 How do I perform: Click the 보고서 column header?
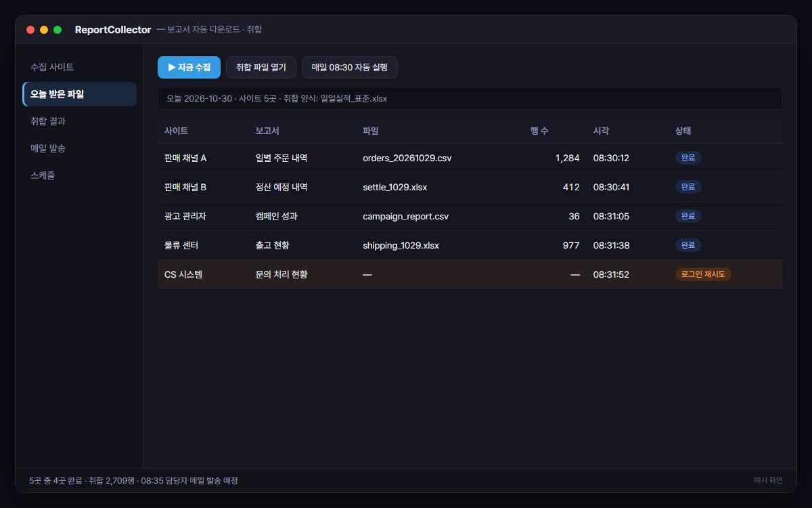[x=267, y=131]
